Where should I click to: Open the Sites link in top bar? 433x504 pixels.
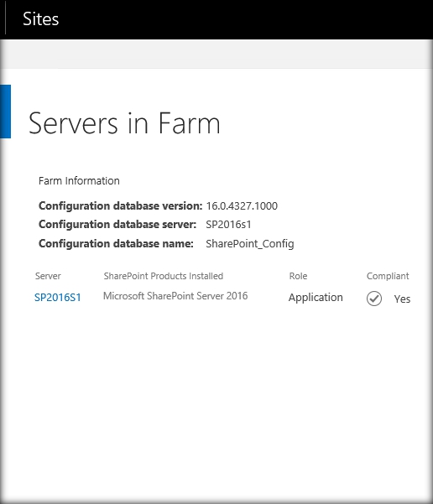41,19
